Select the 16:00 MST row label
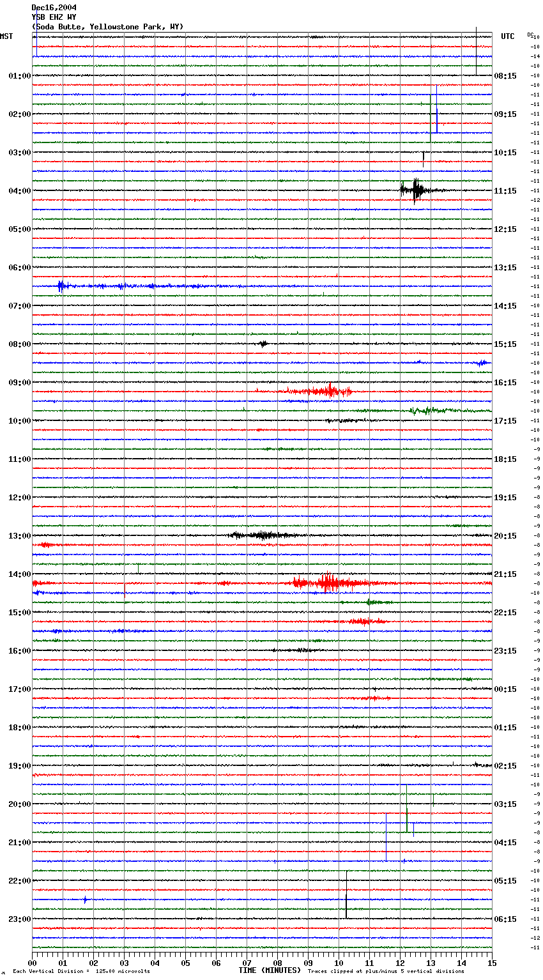Screen dimensions: 543x980 click(20, 651)
